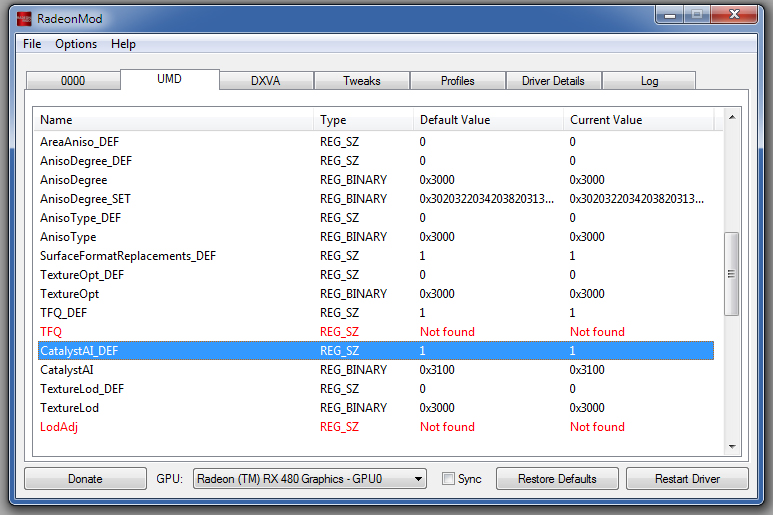Click the Not found current value of LodAdj
This screenshot has width=773, height=515.
[597, 427]
